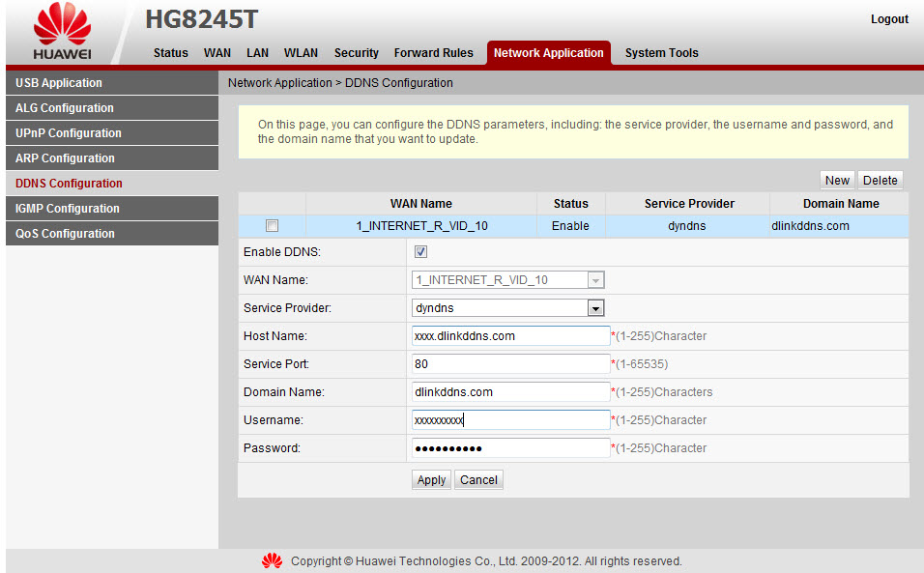
Task: Open IGMP Configuration in sidebar
Action: [112, 209]
